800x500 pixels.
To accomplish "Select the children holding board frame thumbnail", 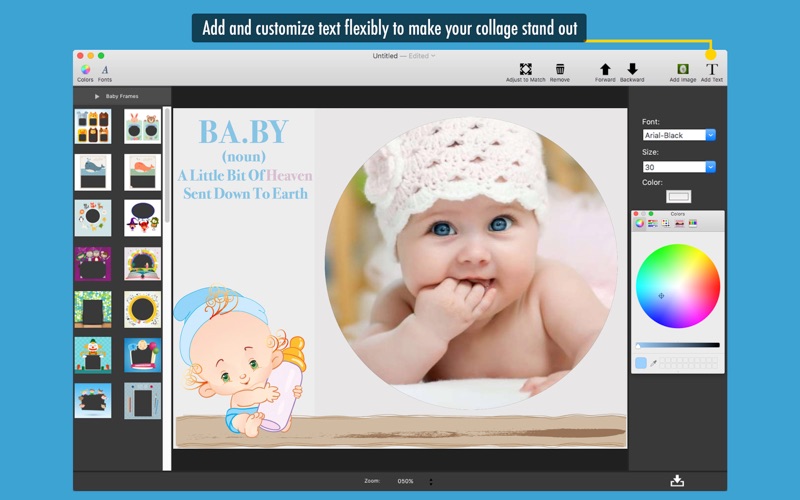I will point(93,401).
